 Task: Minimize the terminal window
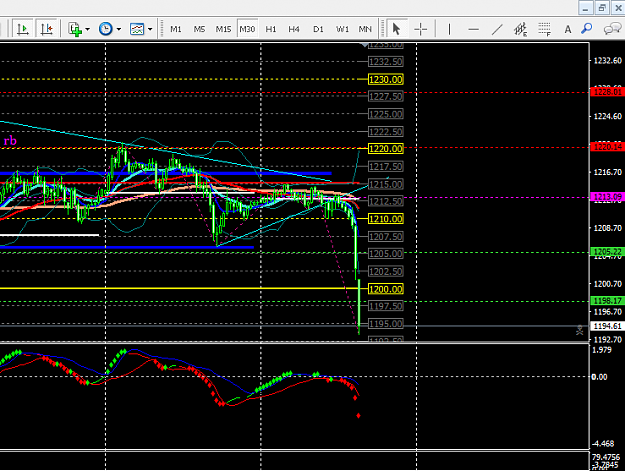(x=586, y=8)
